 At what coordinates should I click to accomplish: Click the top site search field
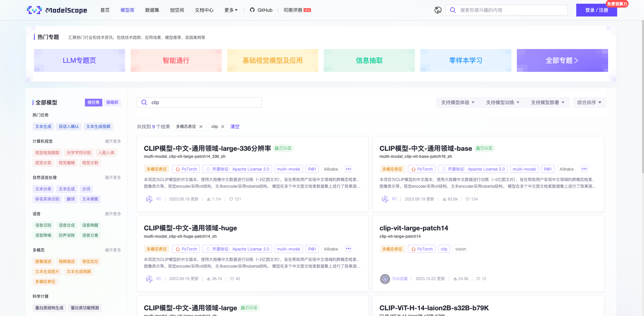(x=506, y=10)
